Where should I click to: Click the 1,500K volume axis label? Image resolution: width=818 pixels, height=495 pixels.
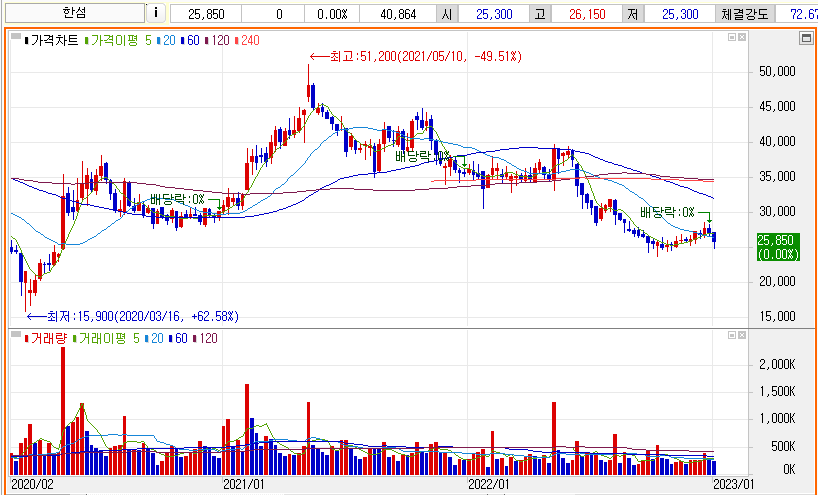(x=776, y=392)
